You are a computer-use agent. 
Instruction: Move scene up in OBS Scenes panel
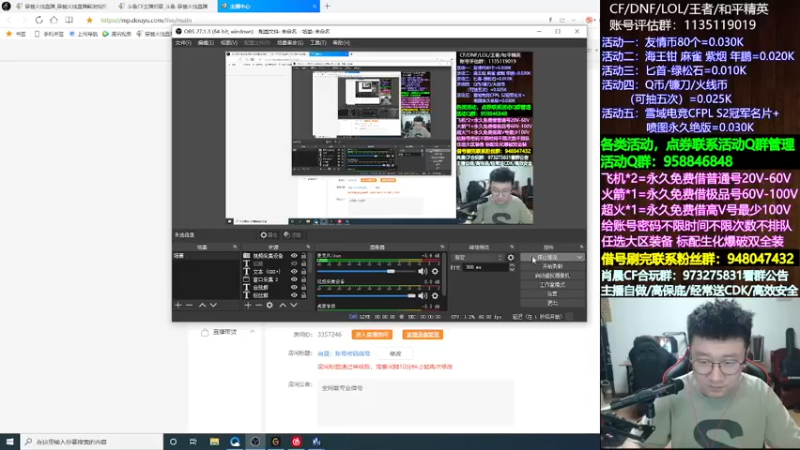[x=202, y=305]
